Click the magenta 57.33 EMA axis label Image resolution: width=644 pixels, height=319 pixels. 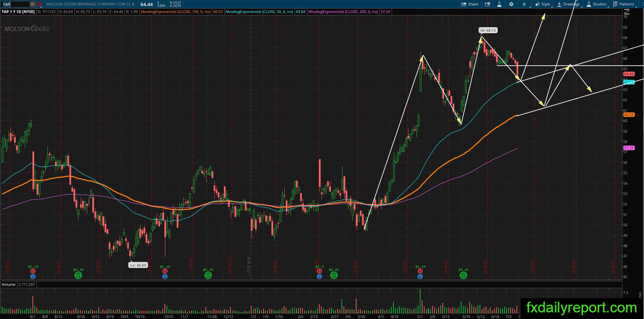pos(629,148)
